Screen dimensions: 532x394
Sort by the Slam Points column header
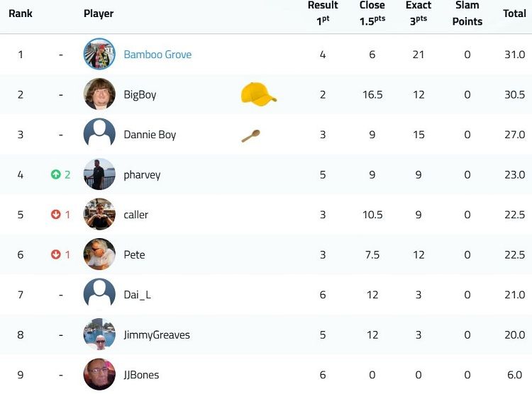tap(467, 13)
